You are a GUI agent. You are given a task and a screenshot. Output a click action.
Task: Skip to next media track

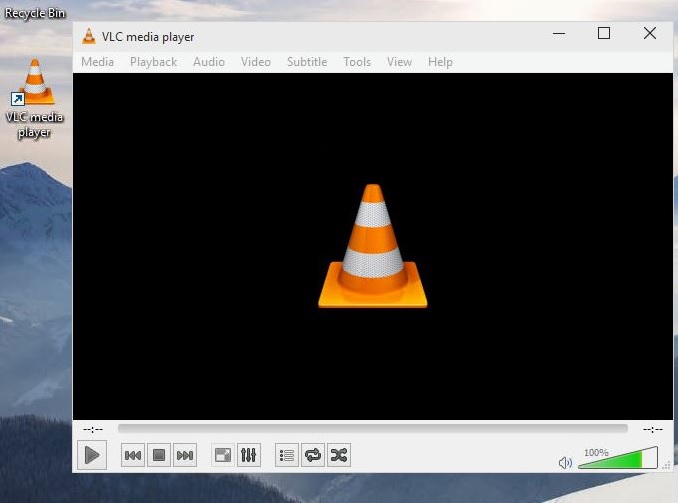tap(184, 455)
